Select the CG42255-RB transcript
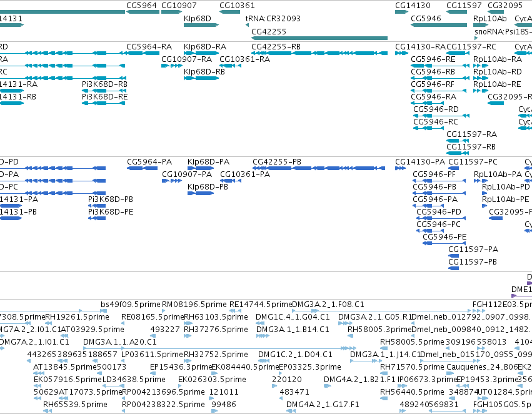Image resolution: width=532 pixels, height=414 pixels. pos(319,53)
